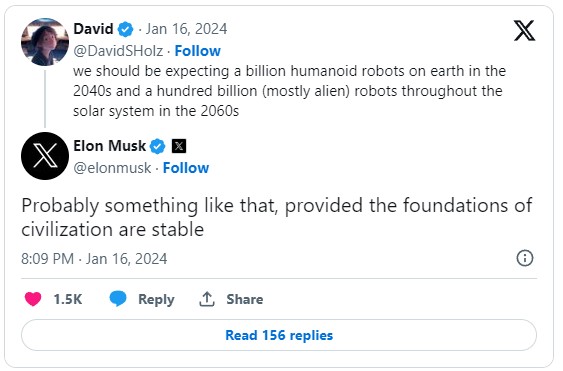This screenshot has height=371, width=563.
Task: Open the @DavidSHolz handle link
Action: click(118, 51)
